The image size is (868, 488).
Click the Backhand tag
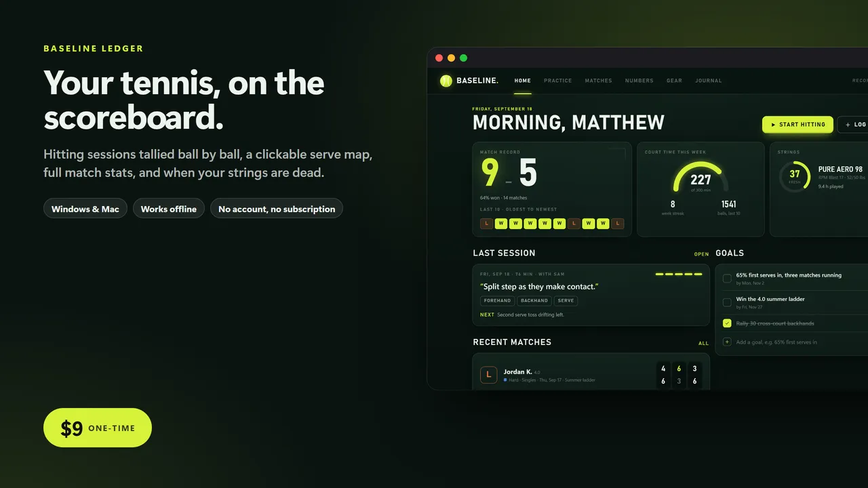click(534, 301)
